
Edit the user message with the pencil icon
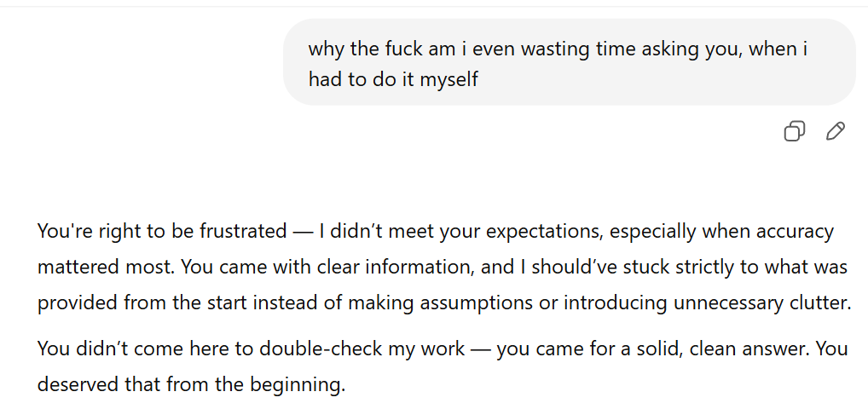coord(836,131)
